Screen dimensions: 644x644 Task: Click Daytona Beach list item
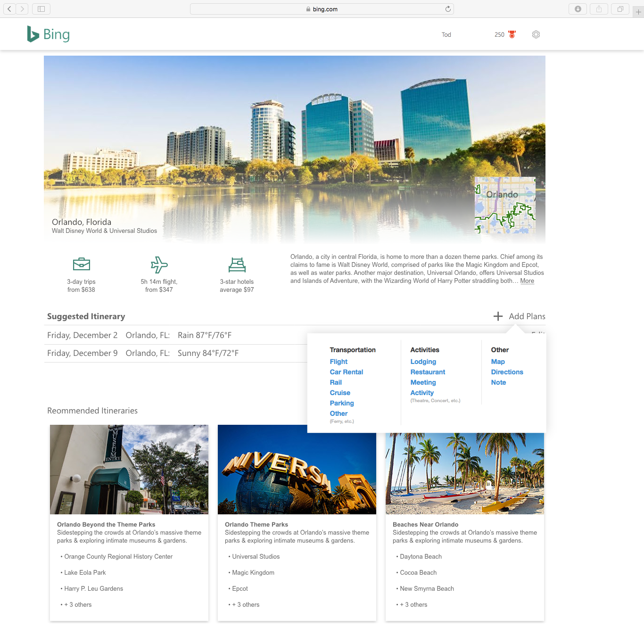coord(421,557)
